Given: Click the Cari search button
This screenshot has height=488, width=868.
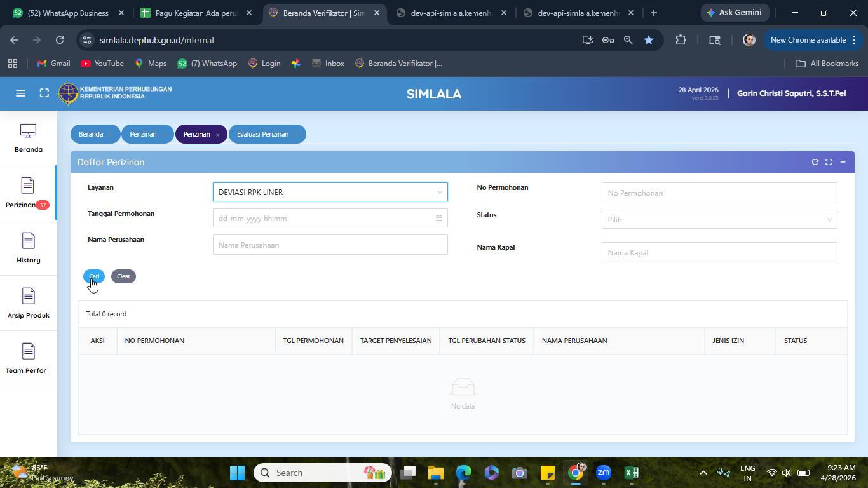Looking at the screenshot, I should pos(94,276).
